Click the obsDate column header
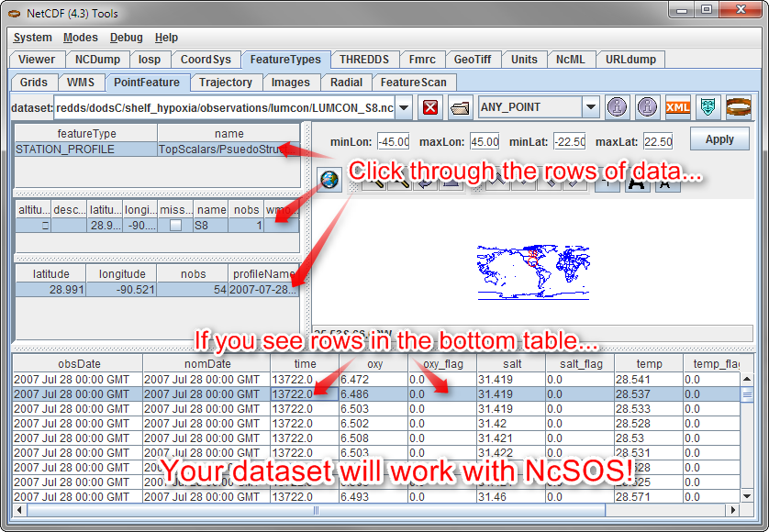 click(79, 364)
